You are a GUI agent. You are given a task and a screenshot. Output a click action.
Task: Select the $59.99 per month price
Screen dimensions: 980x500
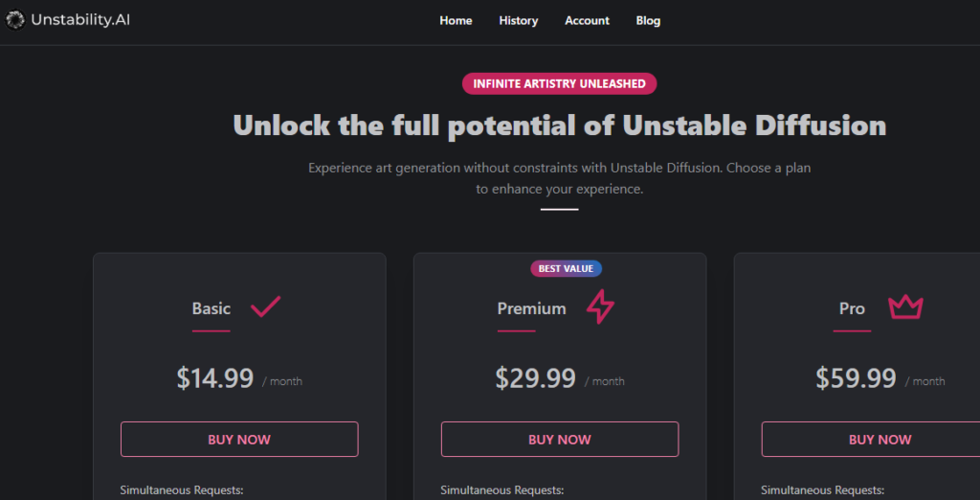coord(880,378)
